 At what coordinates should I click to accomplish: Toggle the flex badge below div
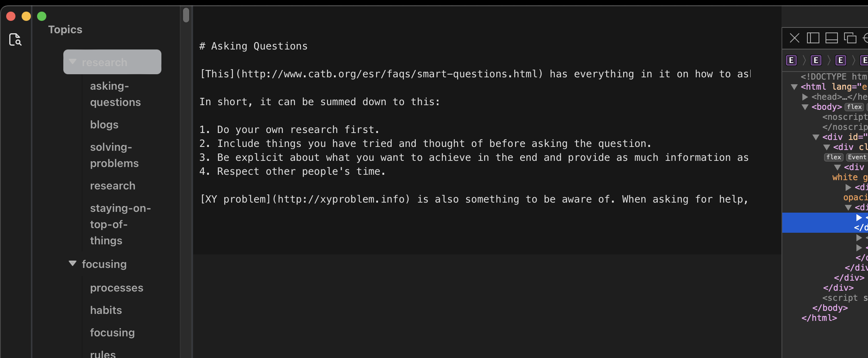(834, 157)
